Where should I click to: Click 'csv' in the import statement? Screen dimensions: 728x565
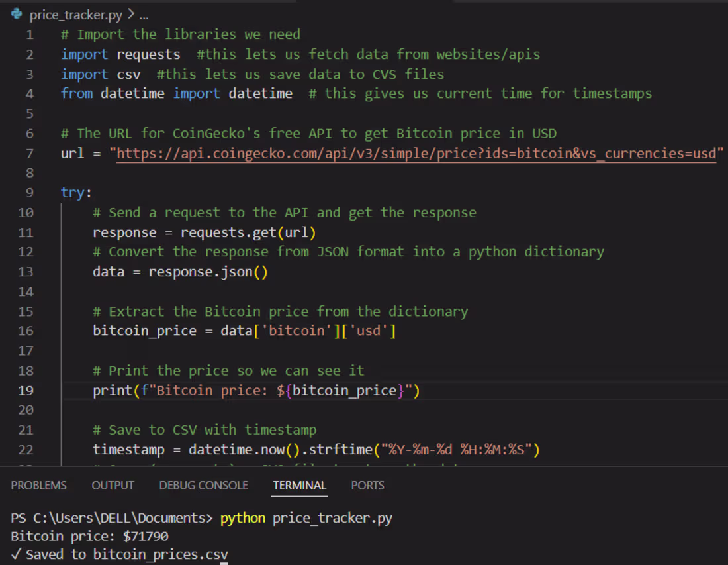(128, 75)
